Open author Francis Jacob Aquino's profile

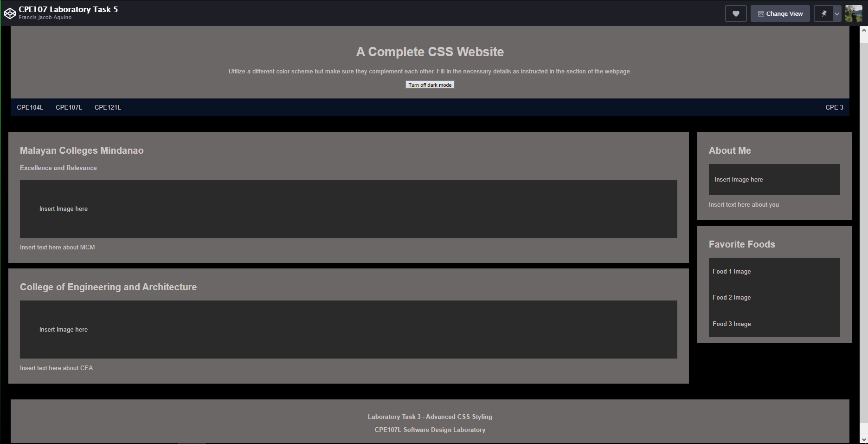click(45, 18)
